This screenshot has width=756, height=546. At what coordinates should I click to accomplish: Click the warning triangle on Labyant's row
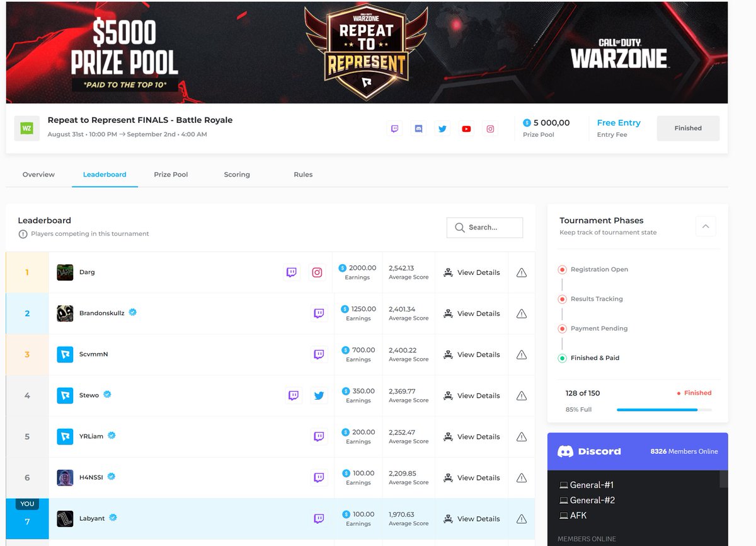click(522, 518)
